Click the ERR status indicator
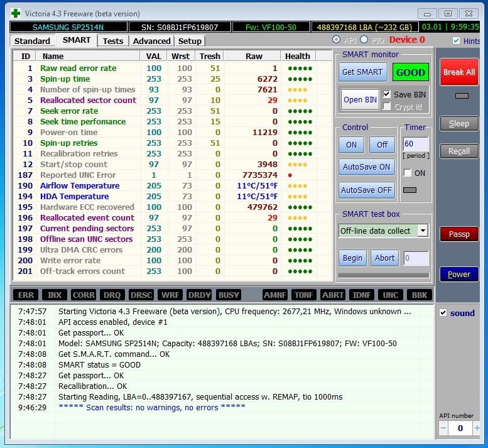Image resolution: width=488 pixels, height=448 pixels. [x=26, y=295]
